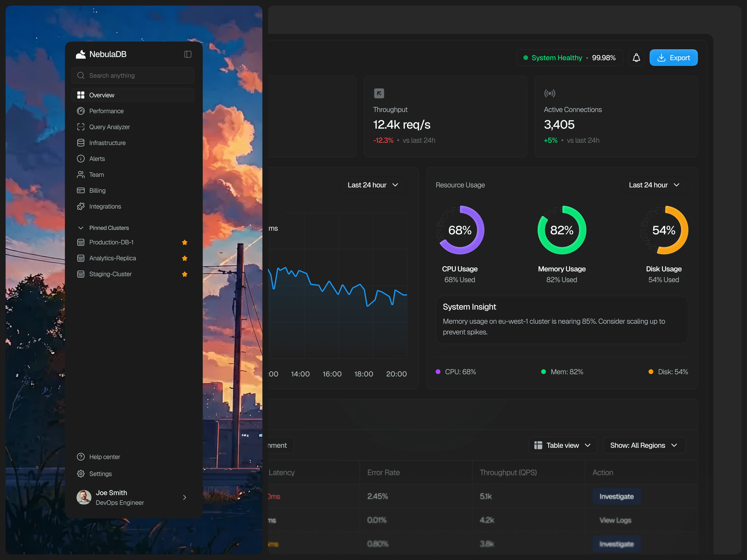Viewport: 747px width, 560px height.
Task: Click the Active Connections broadcast icon
Action: click(x=550, y=93)
